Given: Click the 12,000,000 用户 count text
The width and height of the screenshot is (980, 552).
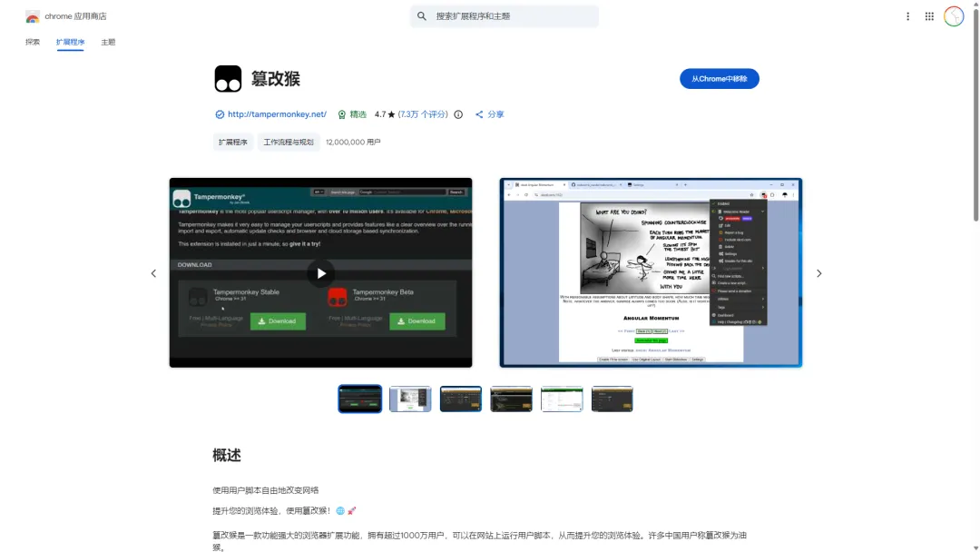Looking at the screenshot, I should (x=353, y=143).
